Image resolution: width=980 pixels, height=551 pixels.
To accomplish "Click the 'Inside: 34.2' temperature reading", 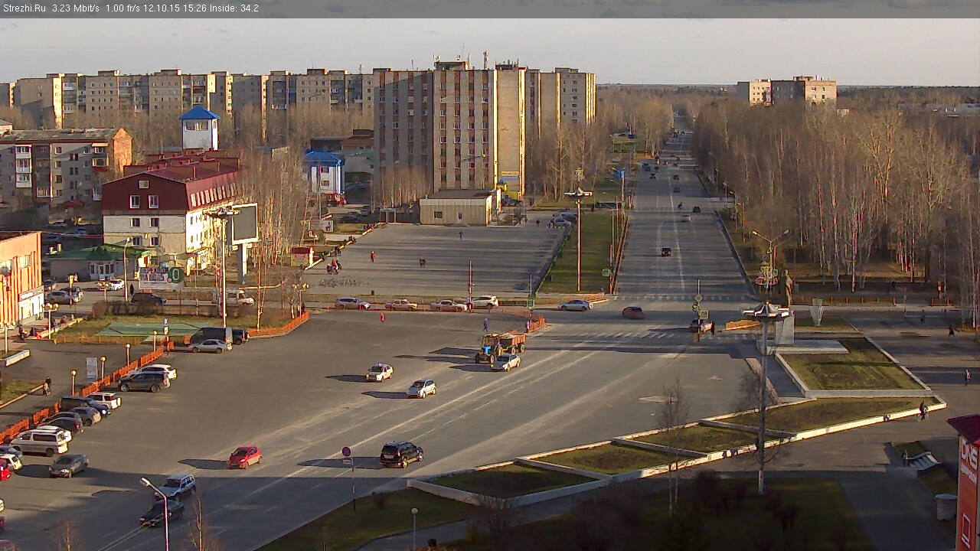I will pos(234,8).
